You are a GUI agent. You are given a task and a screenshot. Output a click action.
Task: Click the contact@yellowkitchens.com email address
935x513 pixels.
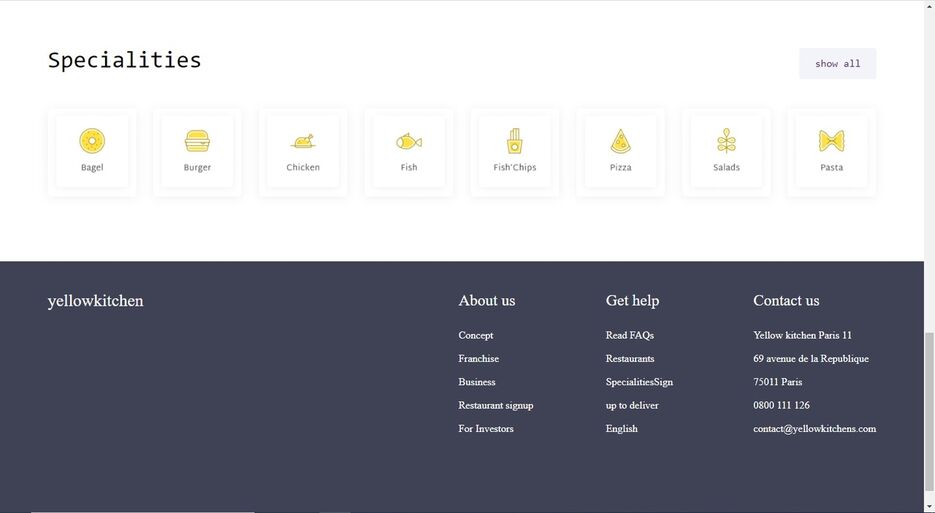[x=814, y=428]
